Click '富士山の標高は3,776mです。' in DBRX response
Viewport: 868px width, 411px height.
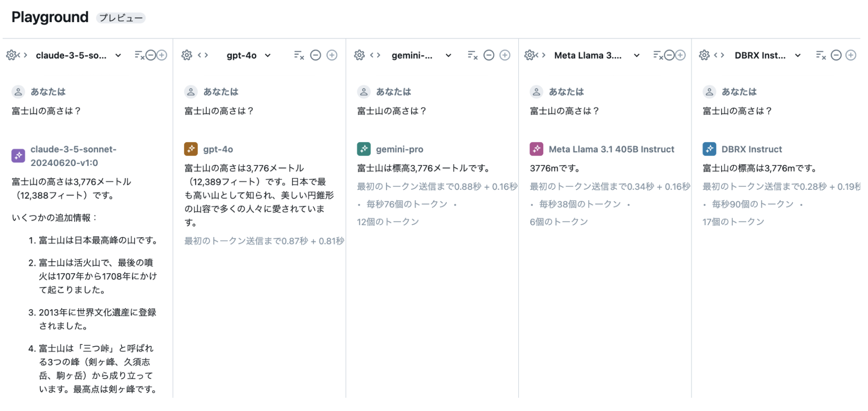coord(759,168)
